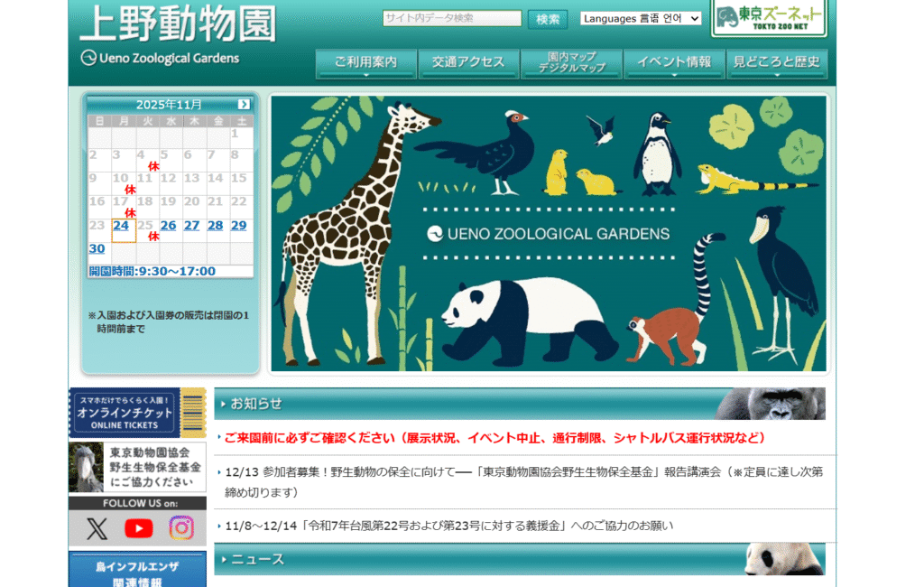Click the Tokyo Zoo Net logo
The width and height of the screenshot is (924, 587).
tap(768, 18)
